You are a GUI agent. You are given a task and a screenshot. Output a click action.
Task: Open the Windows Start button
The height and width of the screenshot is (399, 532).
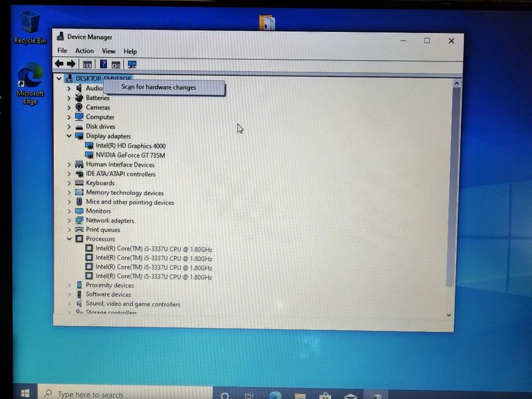pyautogui.click(x=25, y=393)
